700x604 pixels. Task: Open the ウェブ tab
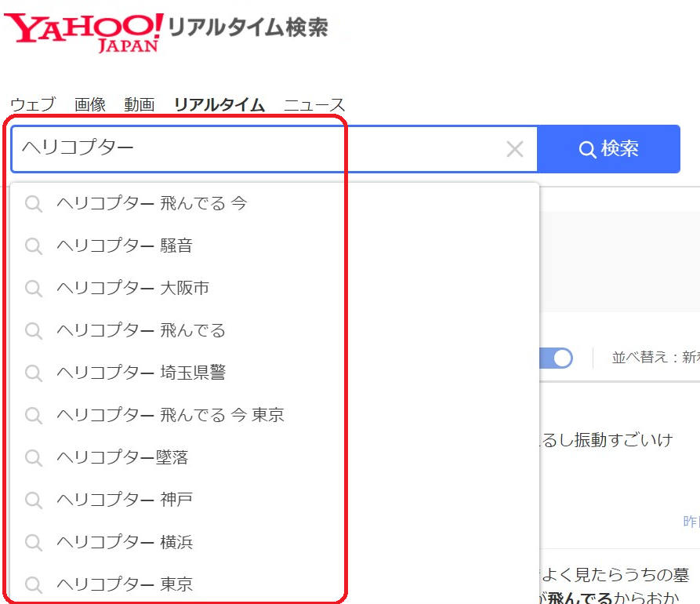33,104
